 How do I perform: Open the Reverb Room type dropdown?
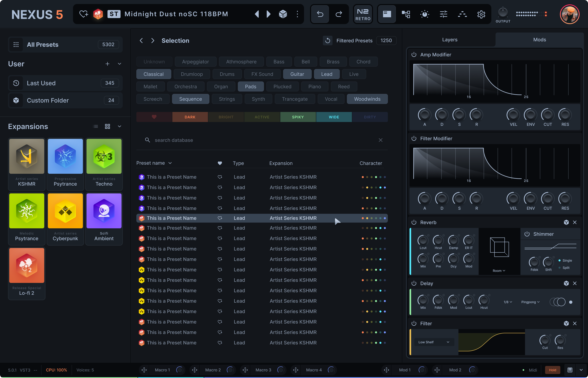click(499, 270)
